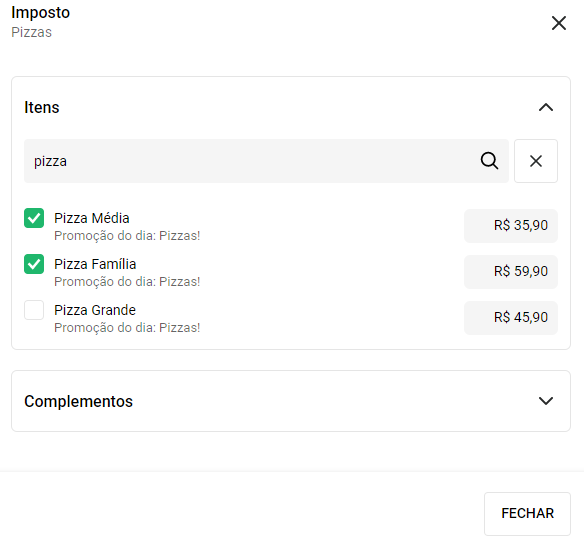Select the R$ 59,90 price field

coord(511,272)
